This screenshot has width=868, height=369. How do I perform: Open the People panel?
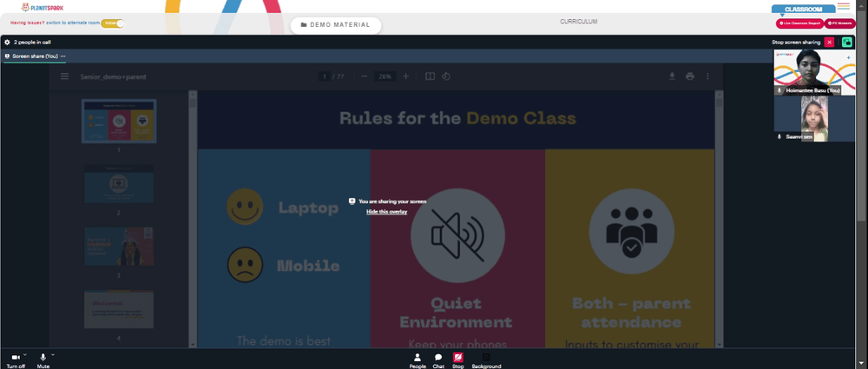(x=418, y=361)
